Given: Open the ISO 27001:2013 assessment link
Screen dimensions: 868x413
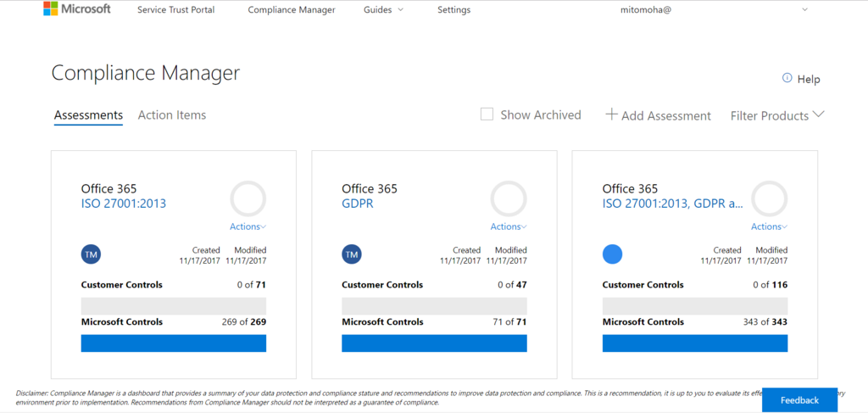Looking at the screenshot, I should [124, 204].
